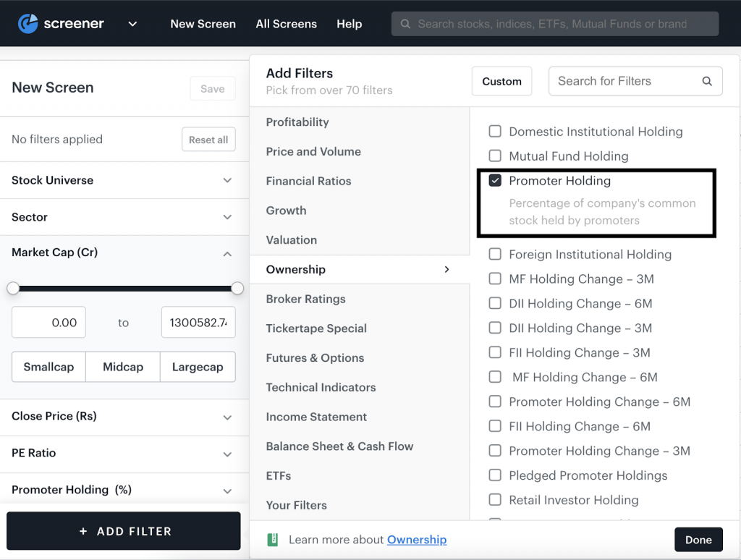This screenshot has height=560, width=741.
Task: Click the right Market Cap slider handle
Action: point(237,288)
